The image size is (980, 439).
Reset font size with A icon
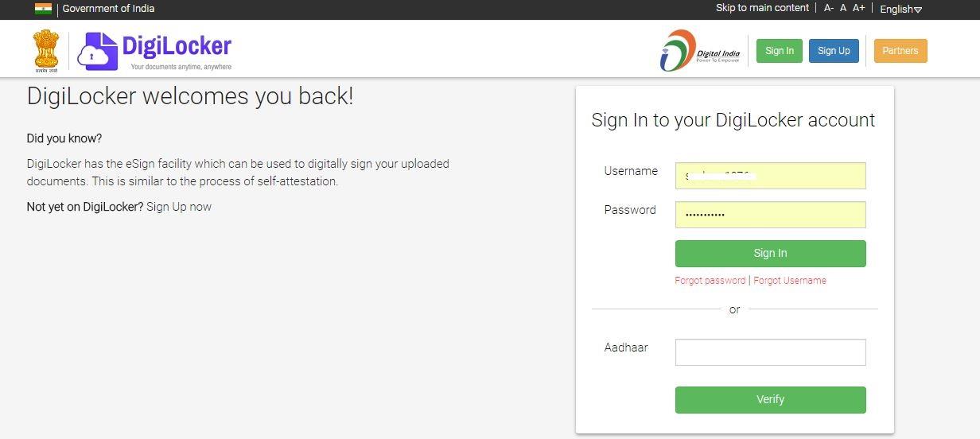843,9
